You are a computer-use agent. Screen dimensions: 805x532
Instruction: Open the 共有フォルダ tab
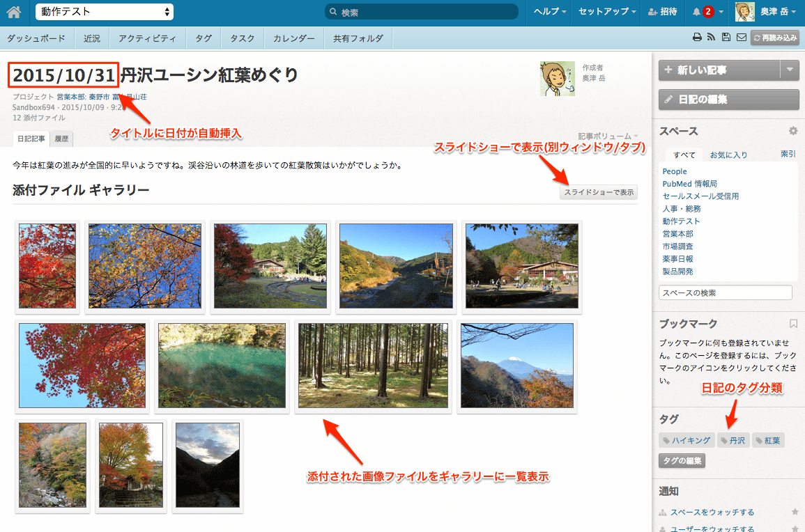tap(358, 38)
